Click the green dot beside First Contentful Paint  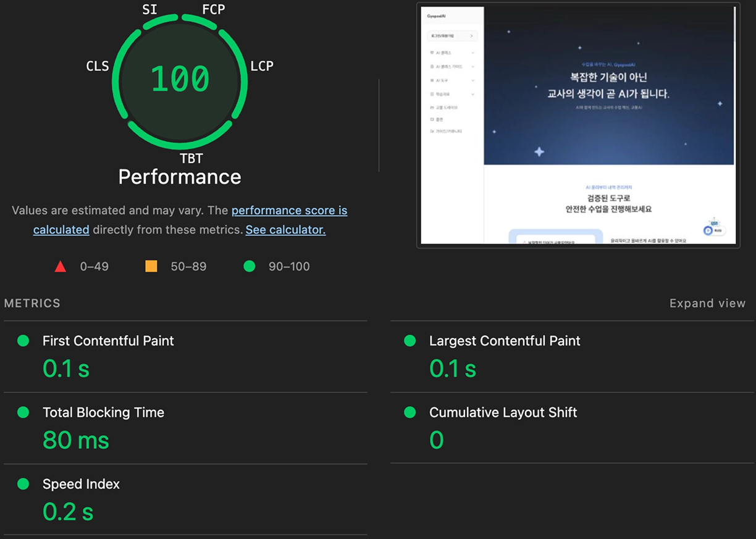click(x=23, y=341)
